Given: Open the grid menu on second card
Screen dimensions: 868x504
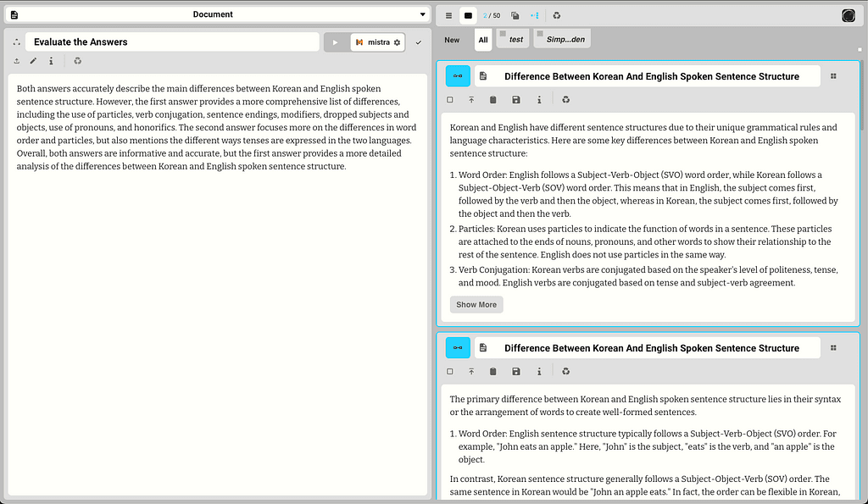Looking at the screenshot, I should click(833, 348).
